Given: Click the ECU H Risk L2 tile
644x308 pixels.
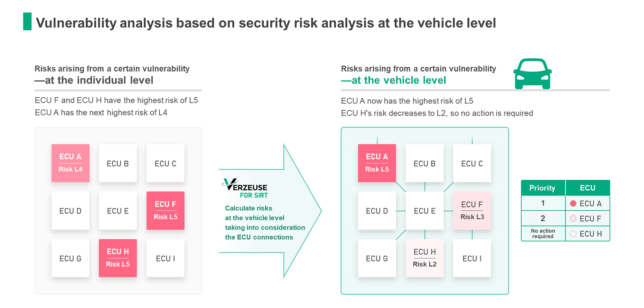Looking at the screenshot, I should click(425, 258).
